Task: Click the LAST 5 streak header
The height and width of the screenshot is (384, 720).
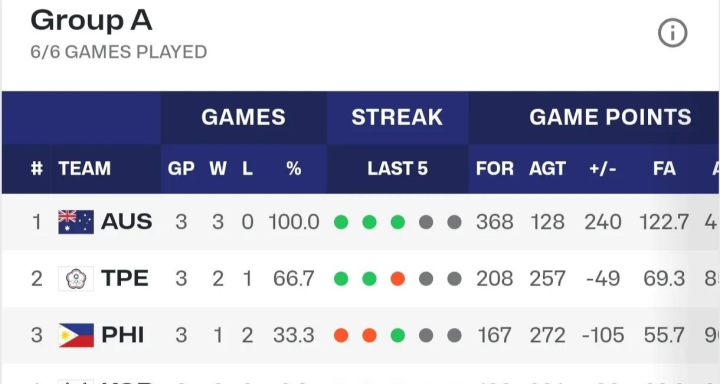Action: pyautogui.click(x=398, y=169)
